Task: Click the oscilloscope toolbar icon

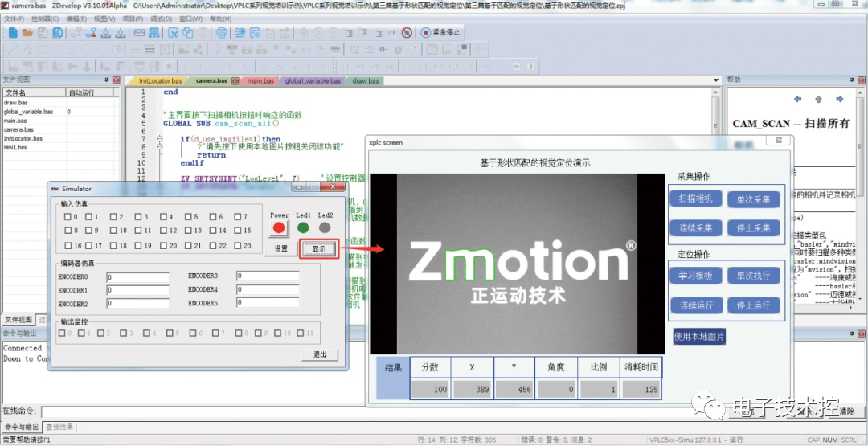Action: 139,33
